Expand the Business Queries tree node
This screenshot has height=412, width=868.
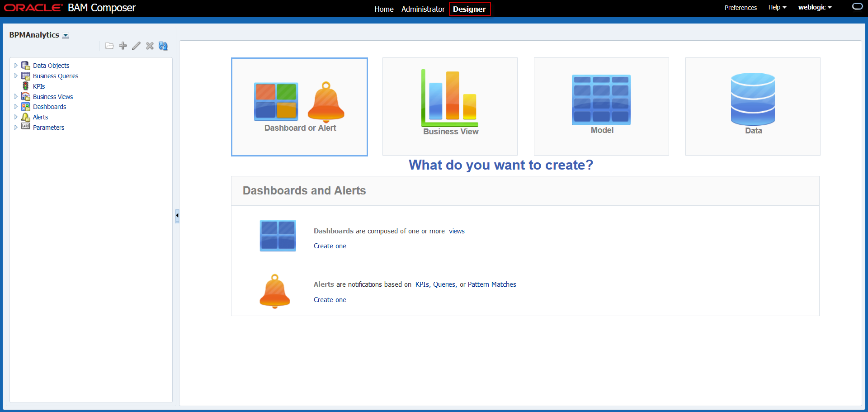point(16,76)
